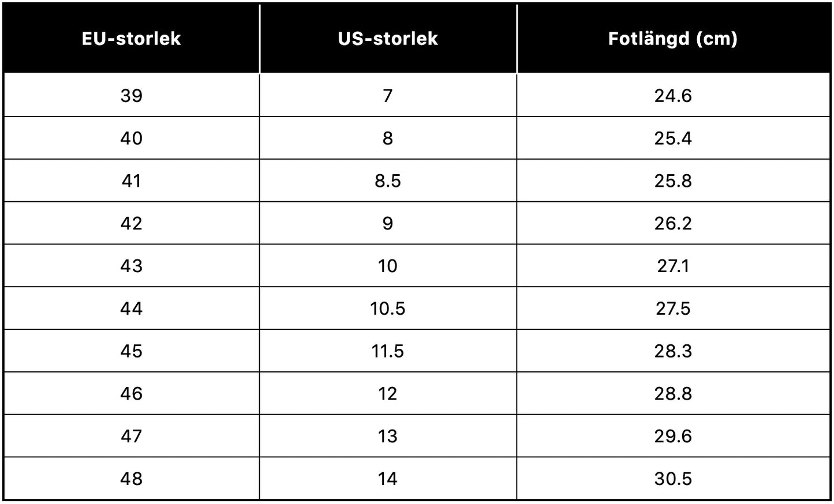Viewport: 834px width, 504px height.
Task: Click the EU size 48 cell
Action: (132, 479)
